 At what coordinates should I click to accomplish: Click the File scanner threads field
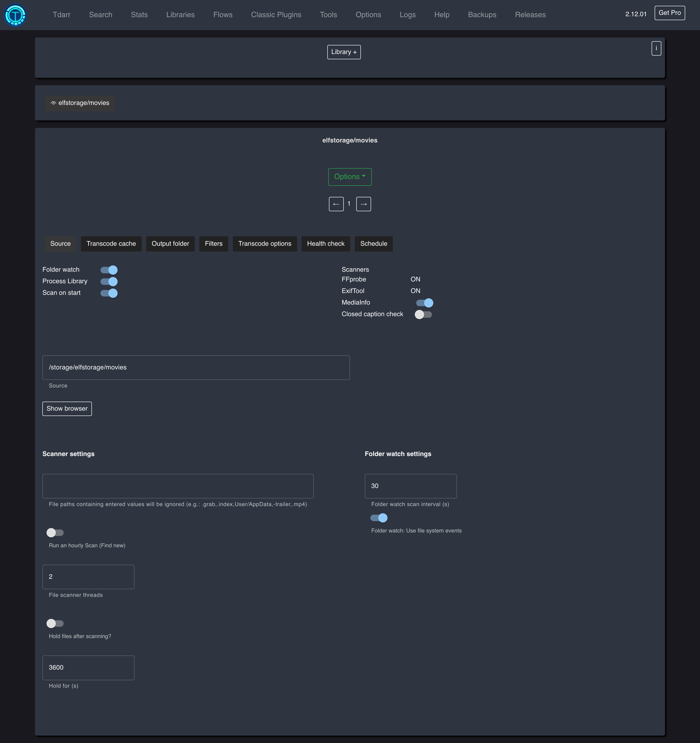[x=88, y=577]
